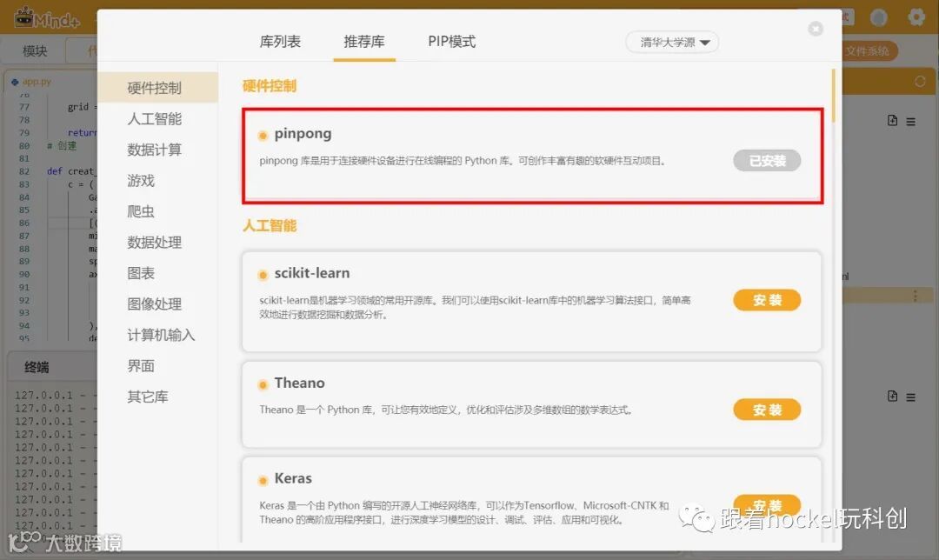Open settings gear in Mind+ window

tap(917, 17)
